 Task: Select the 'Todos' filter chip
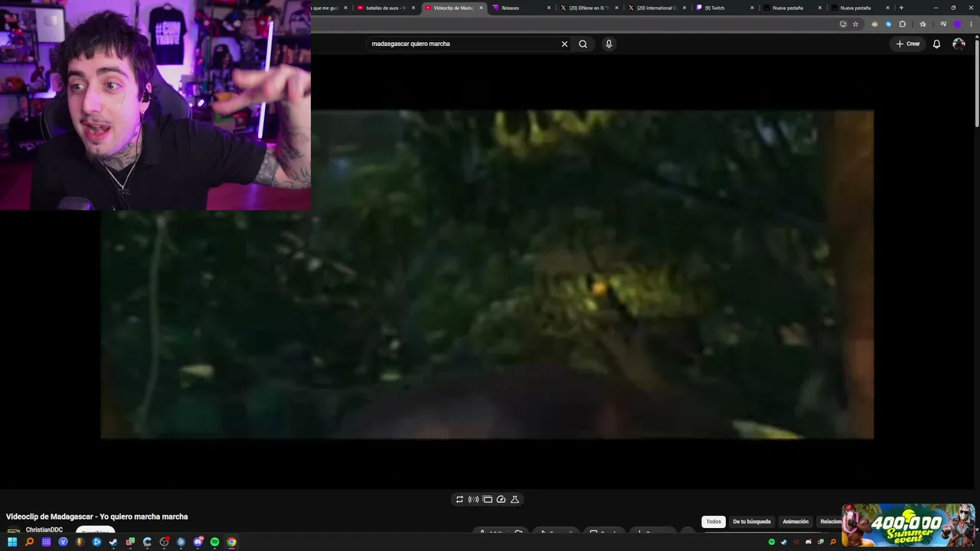pos(714,522)
